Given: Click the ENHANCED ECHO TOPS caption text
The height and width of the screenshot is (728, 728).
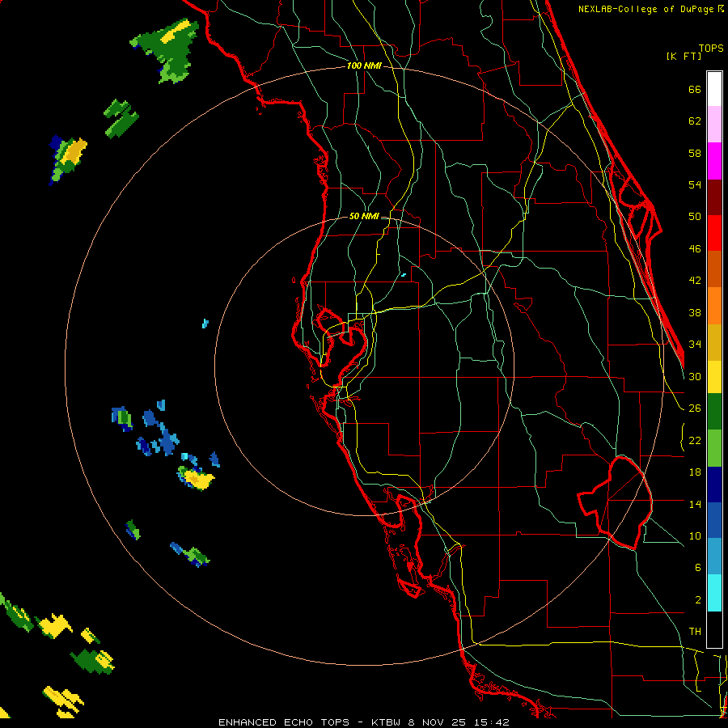Looking at the screenshot, I should coord(284,722).
